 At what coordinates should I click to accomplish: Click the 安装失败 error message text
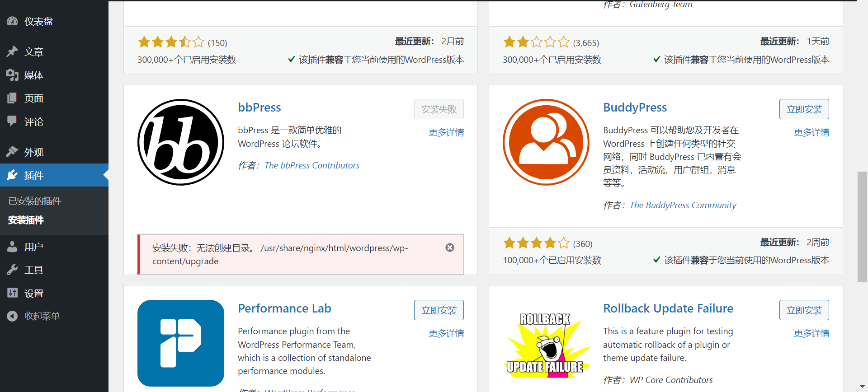pos(280,255)
